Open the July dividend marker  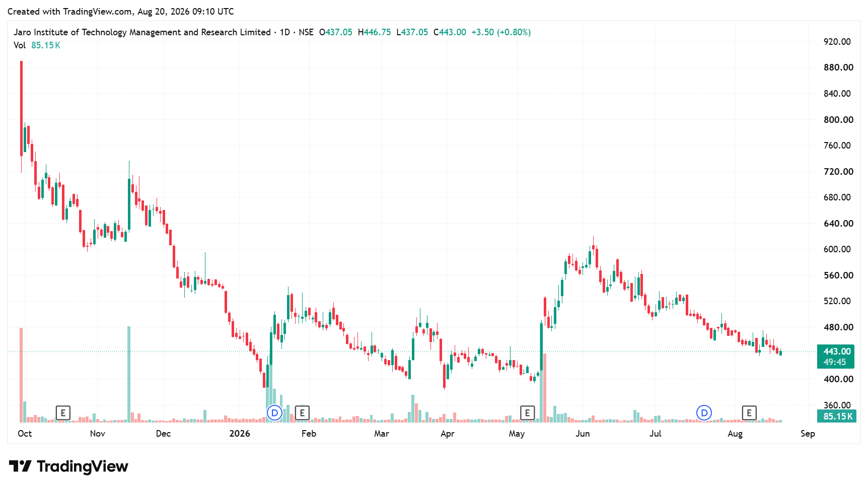point(704,413)
